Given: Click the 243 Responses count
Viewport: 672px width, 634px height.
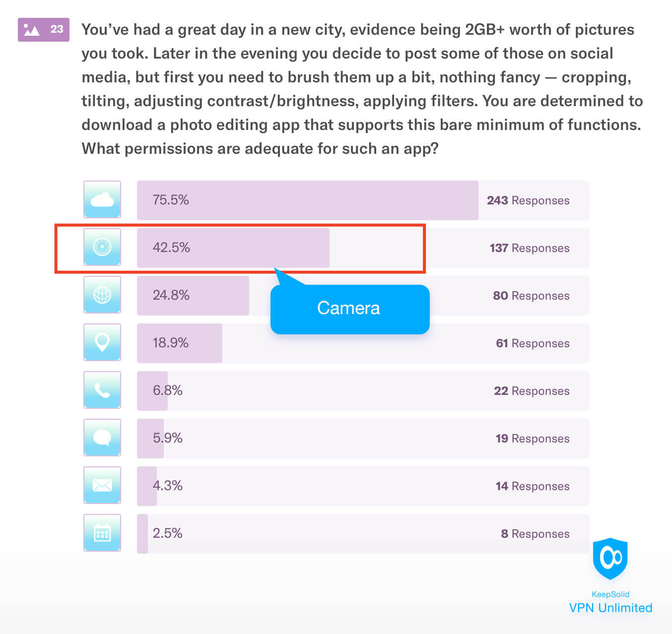Looking at the screenshot, I should pos(528,200).
